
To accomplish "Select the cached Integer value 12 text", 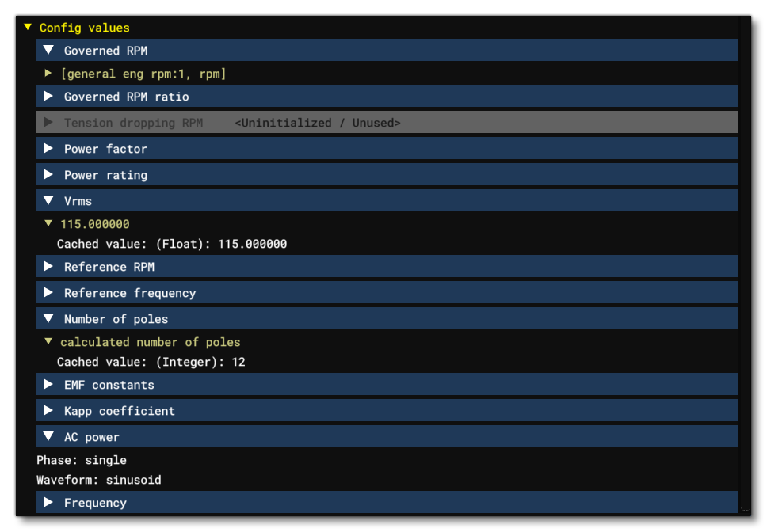I will point(151,362).
